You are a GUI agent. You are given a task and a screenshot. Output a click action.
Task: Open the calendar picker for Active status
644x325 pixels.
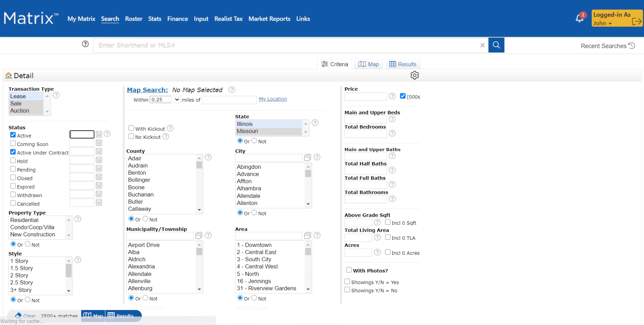coord(99,134)
